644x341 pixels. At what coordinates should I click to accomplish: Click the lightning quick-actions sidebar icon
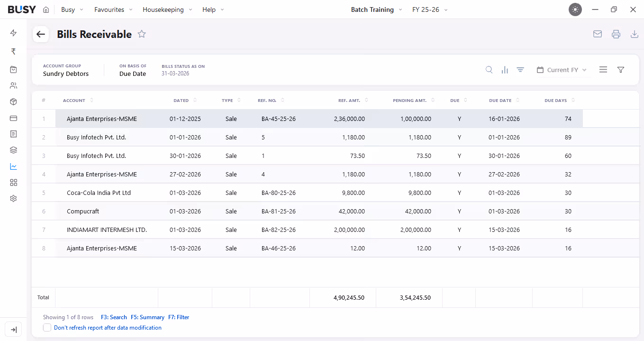pyautogui.click(x=13, y=33)
